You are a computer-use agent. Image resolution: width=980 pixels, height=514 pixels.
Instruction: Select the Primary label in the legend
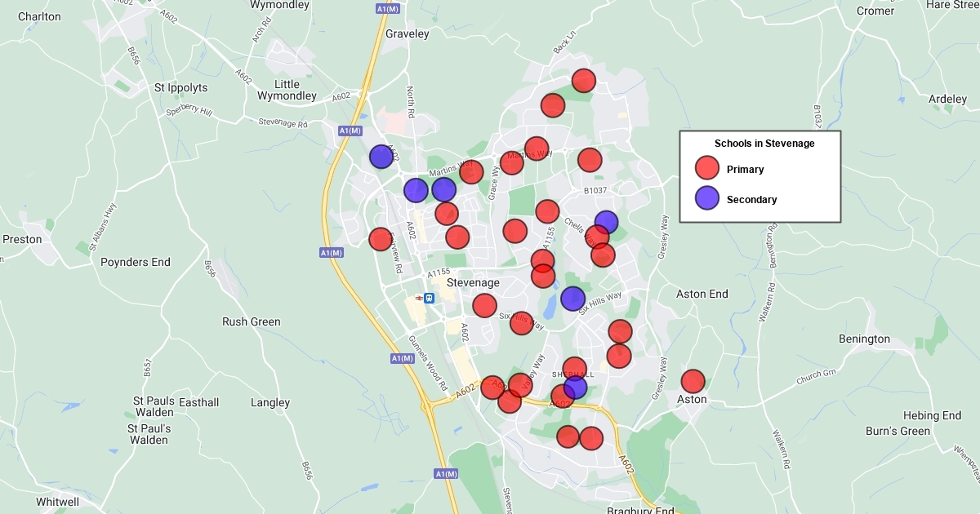[745, 170]
